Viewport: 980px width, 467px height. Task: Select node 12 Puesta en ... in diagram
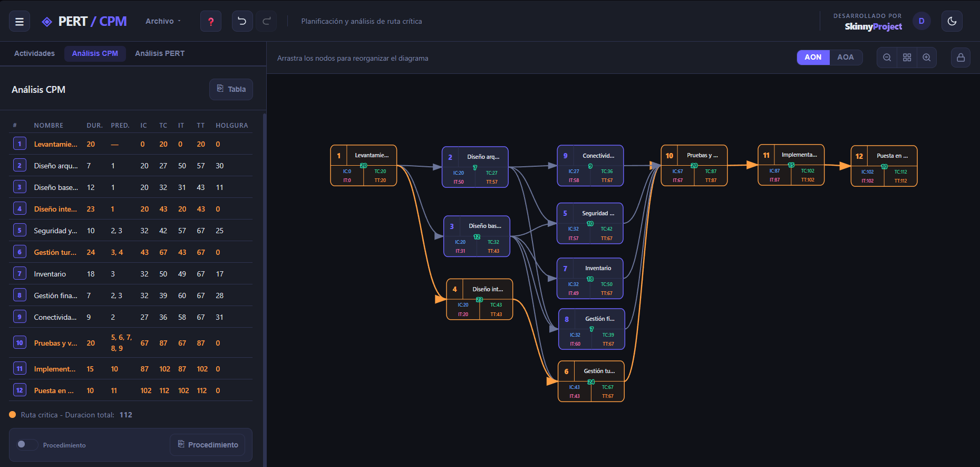[x=884, y=166]
